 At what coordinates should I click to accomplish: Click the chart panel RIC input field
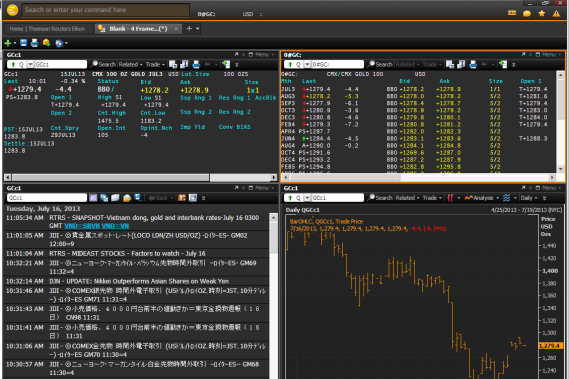[337, 197]
